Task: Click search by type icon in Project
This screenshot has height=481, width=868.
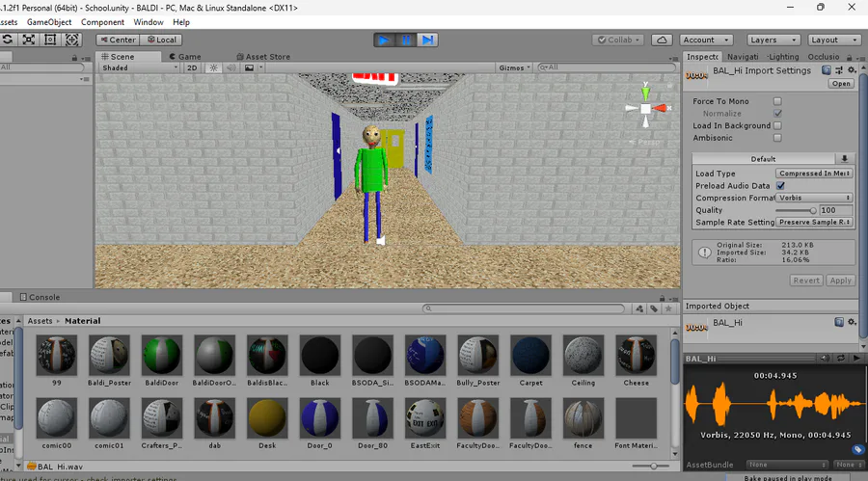Action: tap(639, 308)
